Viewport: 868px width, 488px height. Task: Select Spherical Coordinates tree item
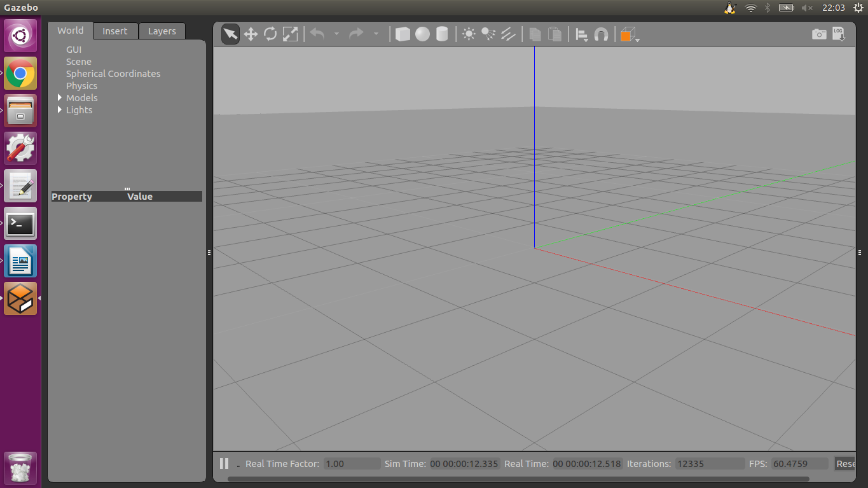tap(113, 74)
